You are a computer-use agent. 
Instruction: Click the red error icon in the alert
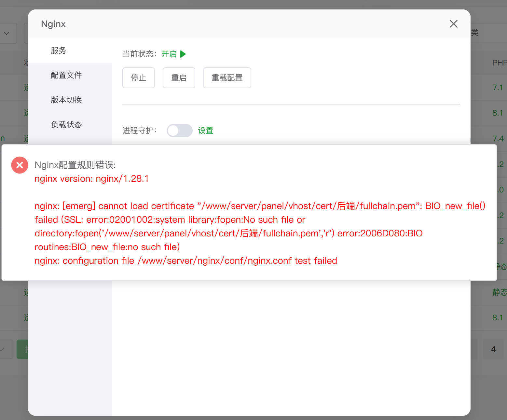(20, 165)
